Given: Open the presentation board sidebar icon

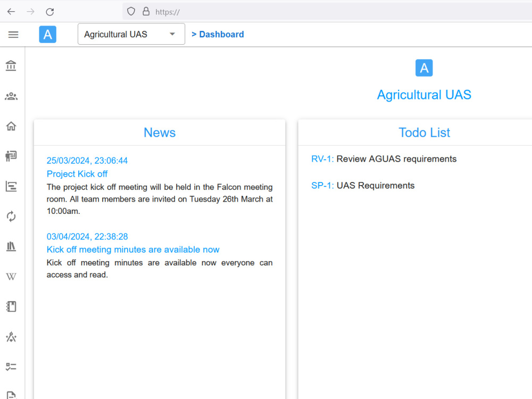Looking at the screenshot, I should 11,156.
